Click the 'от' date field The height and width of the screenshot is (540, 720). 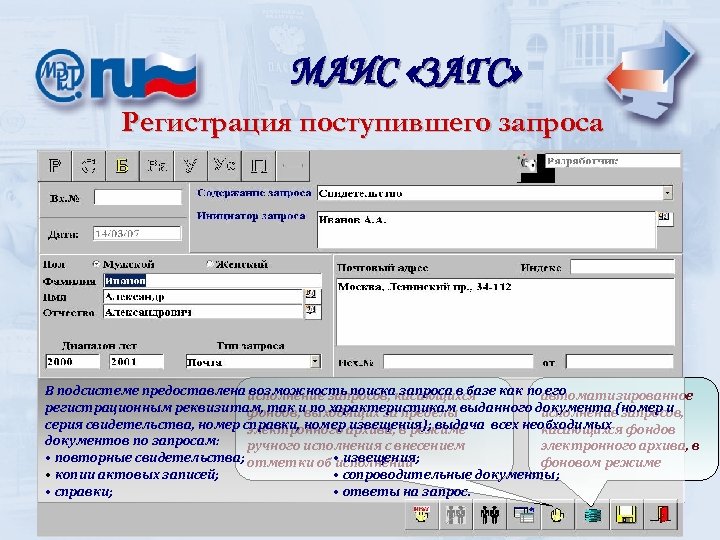pyautogui.click(x=620, y=362)
